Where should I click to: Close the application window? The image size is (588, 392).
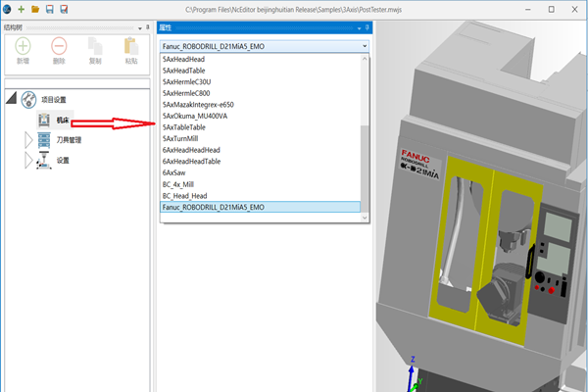574,10
